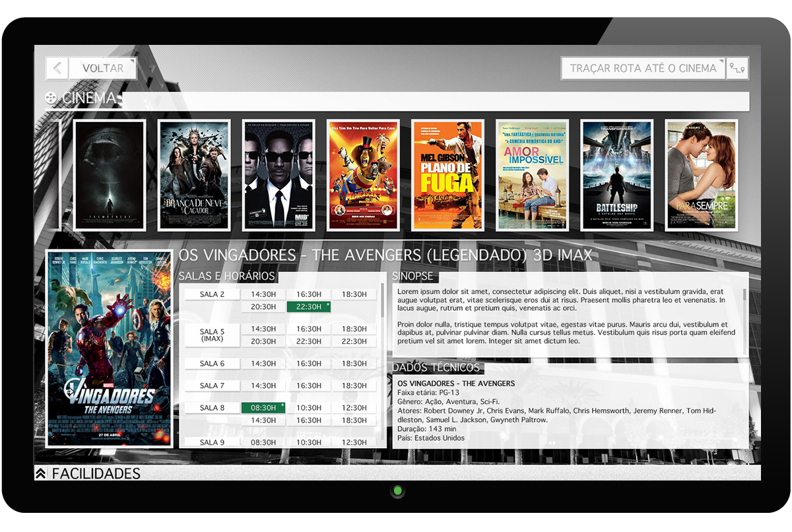Viewport: 792px width, 532px height.
Task: Choose the 10:30H session in Sala 9
Action: pyautogui.click(x=309, y=442)
